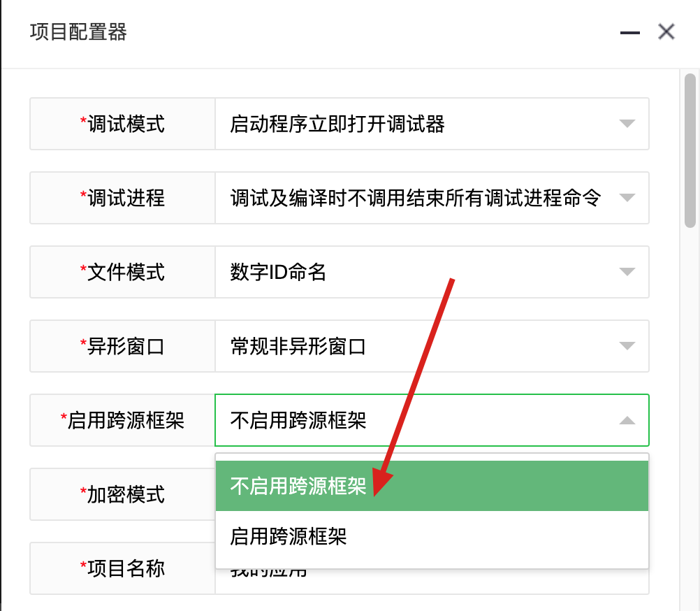The height and width of the screenshot is (611, 700).
Task: Click the 项目名称 label
Action: coord(122,568)
